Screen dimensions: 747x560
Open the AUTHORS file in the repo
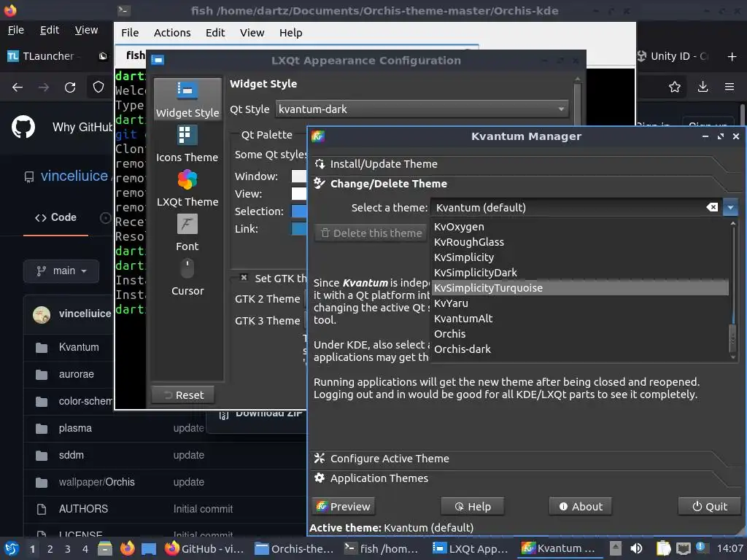pyautogui.click(x=83, y=508)
